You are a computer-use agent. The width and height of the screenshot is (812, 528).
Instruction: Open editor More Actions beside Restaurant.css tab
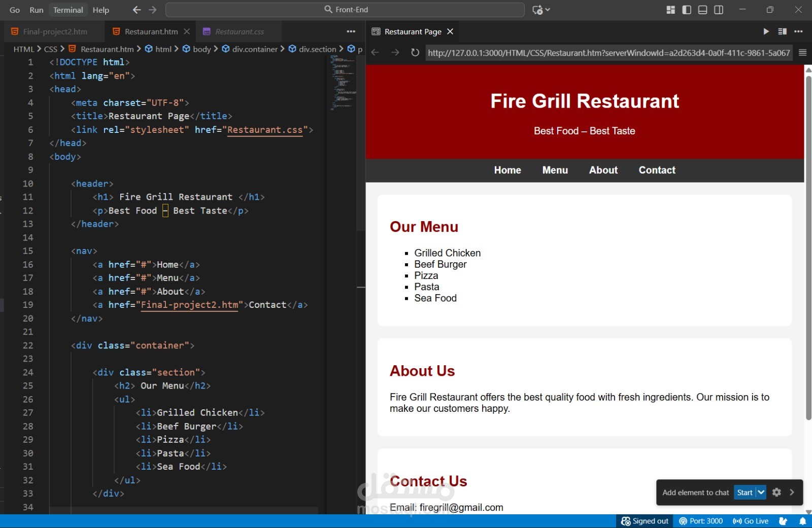pos(351,31)
